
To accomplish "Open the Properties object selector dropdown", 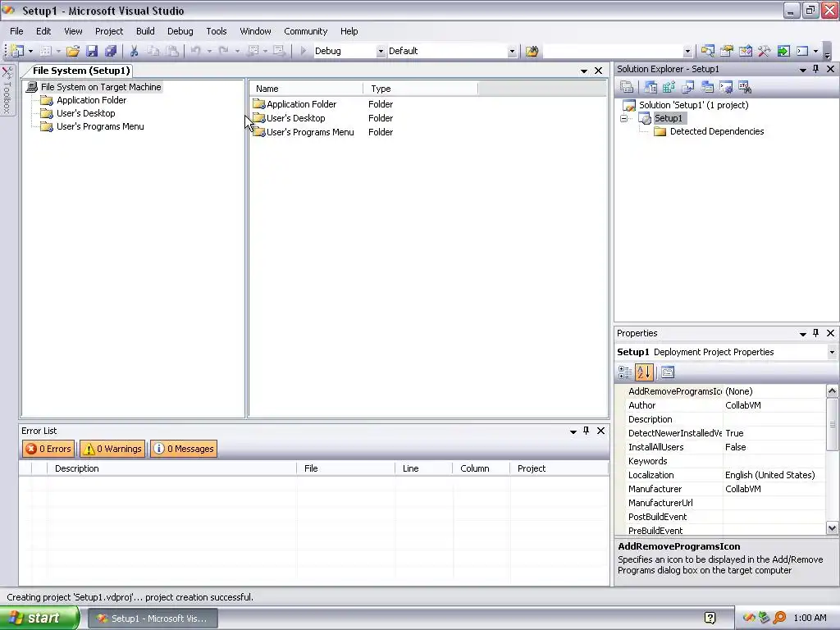I will 832,352.
